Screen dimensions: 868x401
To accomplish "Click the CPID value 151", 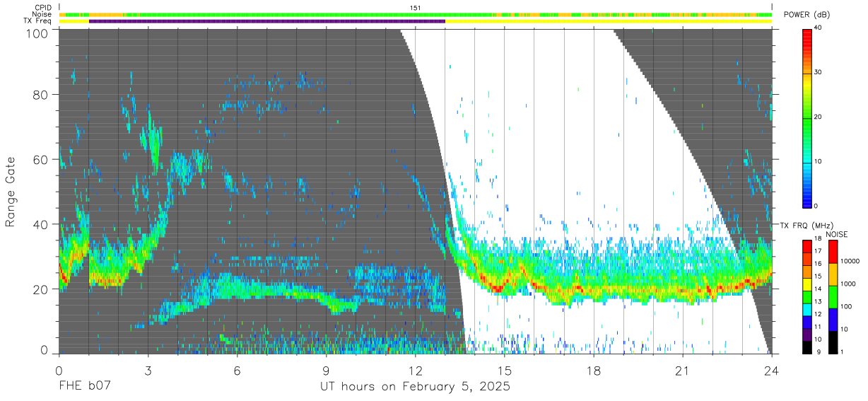I will (416, 7).
